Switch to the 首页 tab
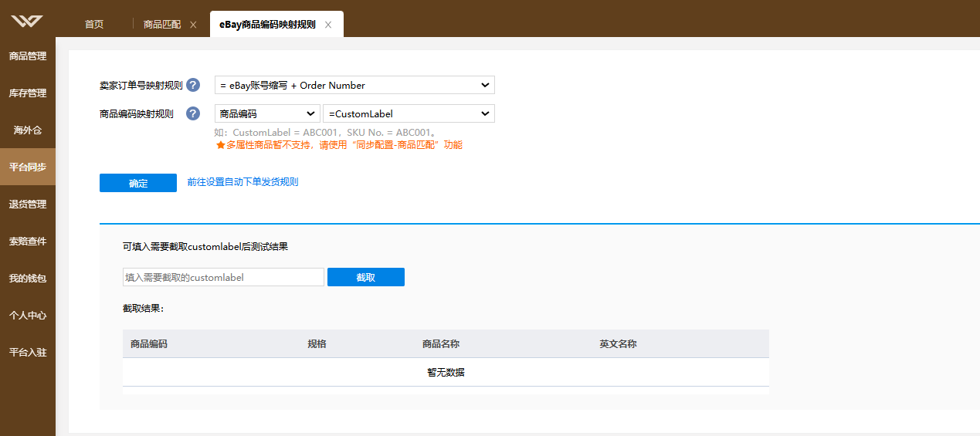This screenshot has height=436, width=980. click(94, 24)
